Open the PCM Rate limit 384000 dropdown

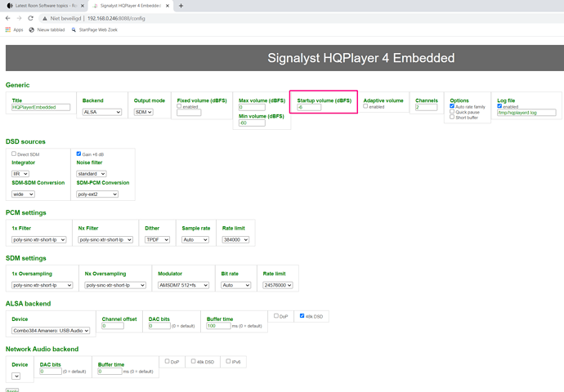[x=235, y=239]
